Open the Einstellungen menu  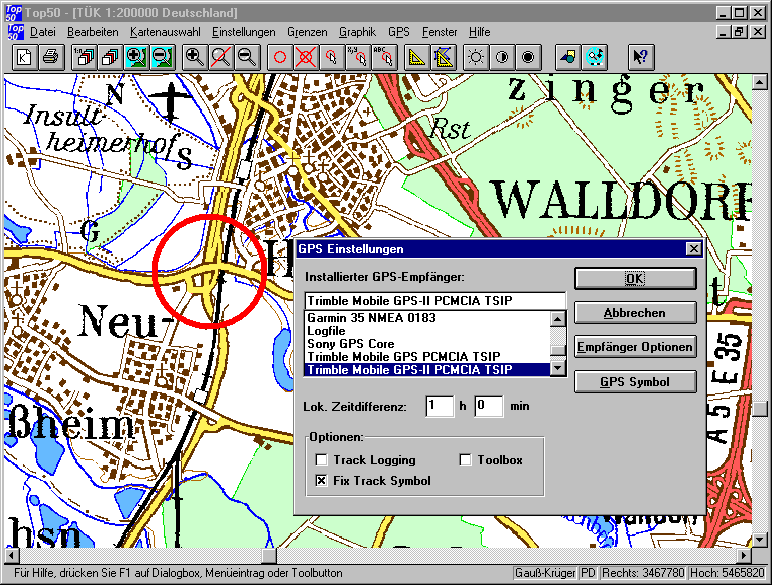(x=244, y=32)
